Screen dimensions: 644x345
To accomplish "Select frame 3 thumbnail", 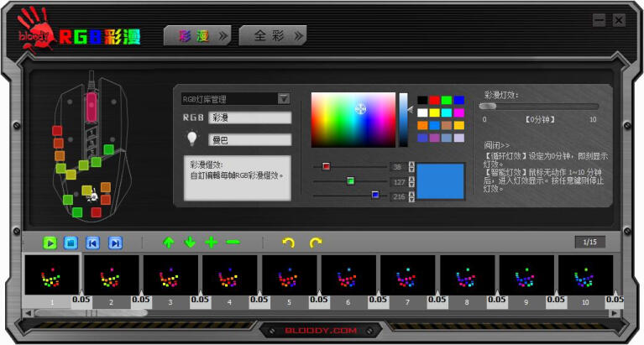I will [x=170, y=274].
